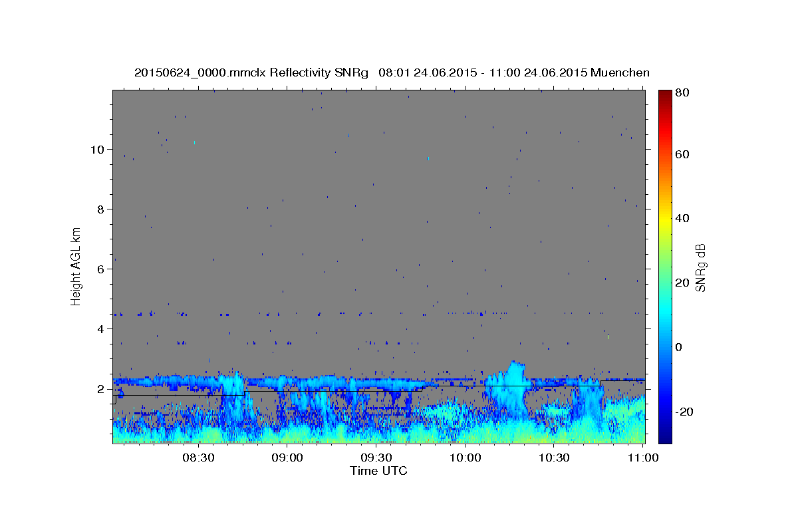Click the colorbar value 60
The image size is (798, 532).
(682, 154)
